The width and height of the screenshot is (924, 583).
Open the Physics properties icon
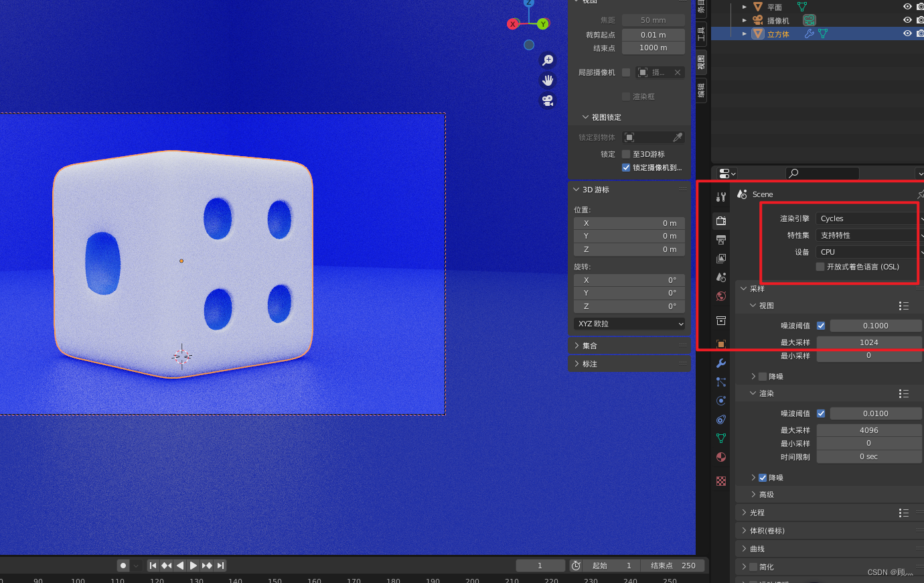pos(721,400)
